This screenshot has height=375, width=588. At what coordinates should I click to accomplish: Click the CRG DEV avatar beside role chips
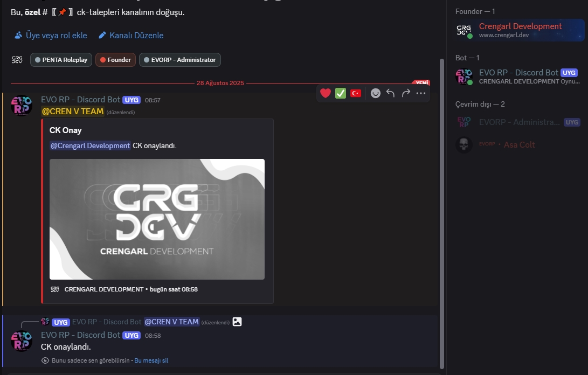[x=17, y=60]
